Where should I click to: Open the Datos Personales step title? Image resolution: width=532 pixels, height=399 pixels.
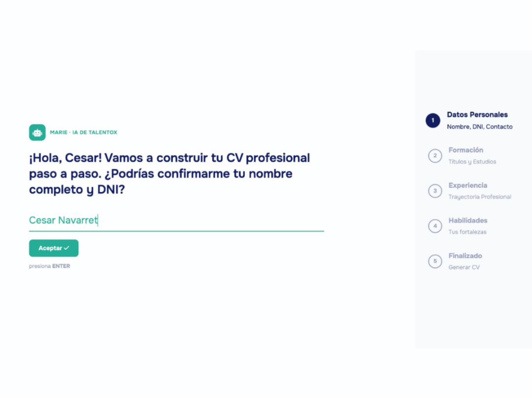coord(477,115)
